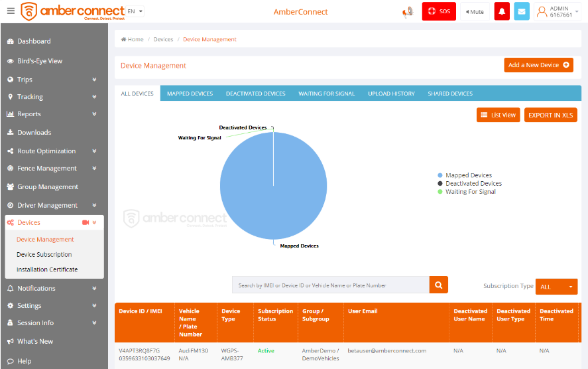Open Group Management in the sidebar
Screen dimensions: 588x369
pos(48,187)
